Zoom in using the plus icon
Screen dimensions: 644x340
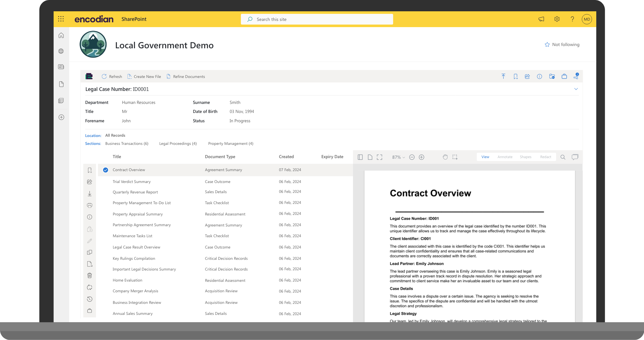[421, 157]
